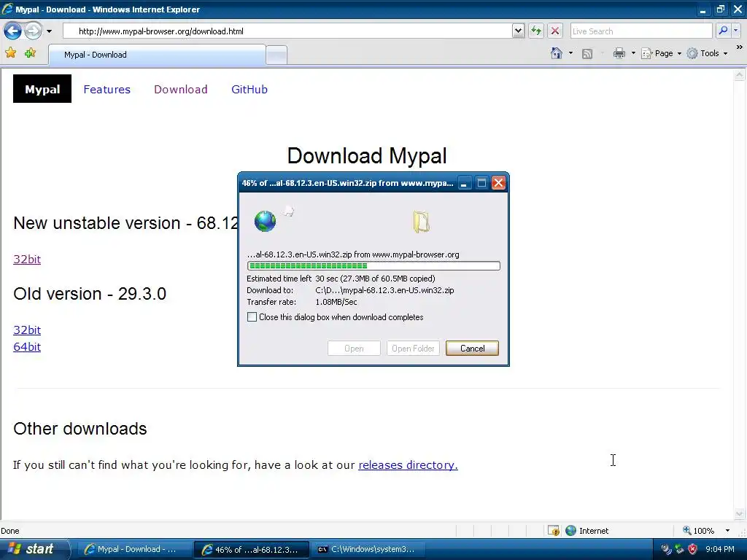Close the download dialog with red X
This screenshot has height=560, width=747.
[x=498, y=183]
